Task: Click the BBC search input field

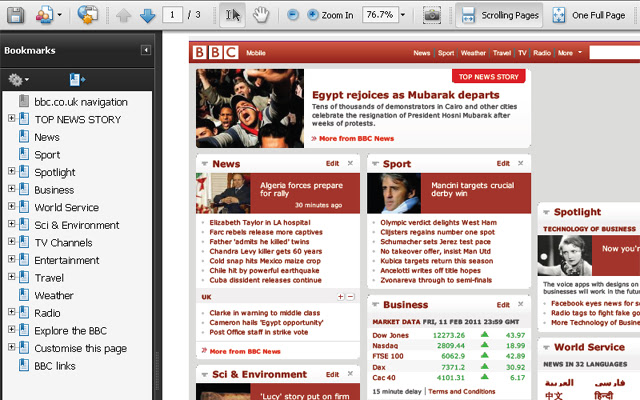Action: [x=614, y=53]
